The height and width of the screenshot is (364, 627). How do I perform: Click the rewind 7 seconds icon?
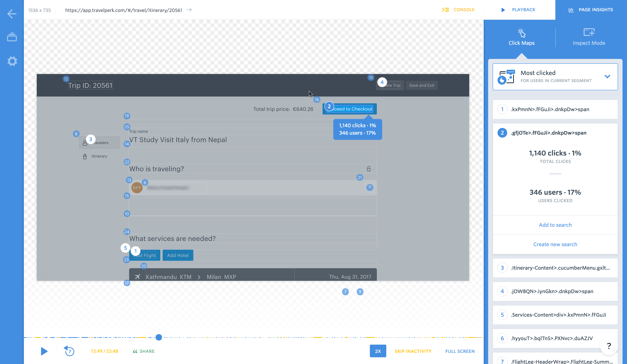(x=69, y=351)
